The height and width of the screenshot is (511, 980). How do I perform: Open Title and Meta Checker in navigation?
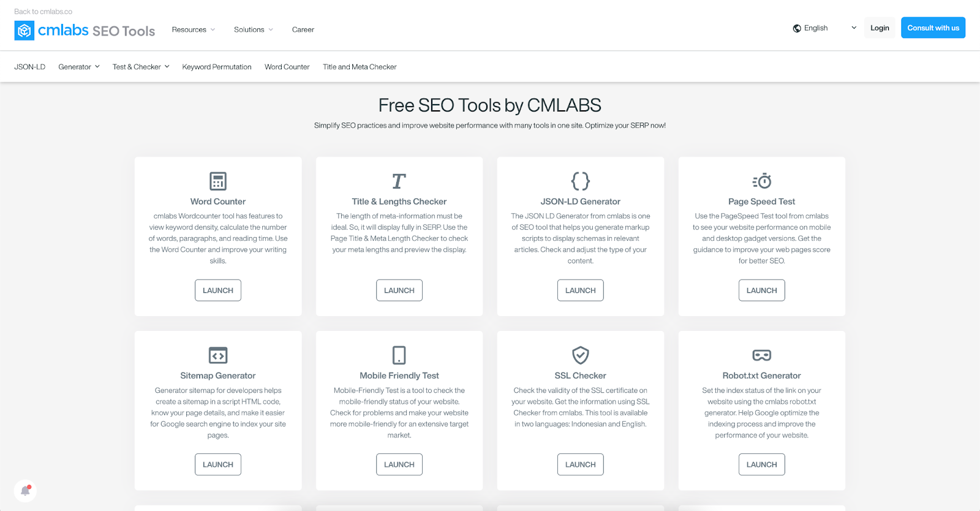click(x=360, y=67)
